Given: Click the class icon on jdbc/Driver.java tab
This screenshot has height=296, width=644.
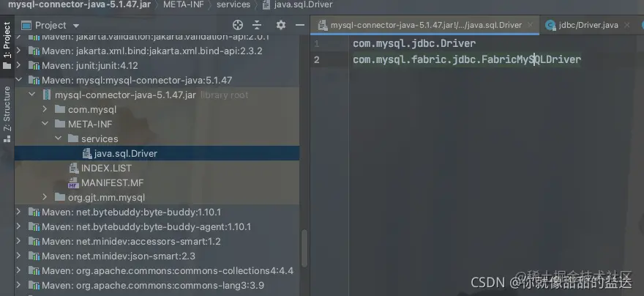Looking at the screenshot, I should coord(550,26).
